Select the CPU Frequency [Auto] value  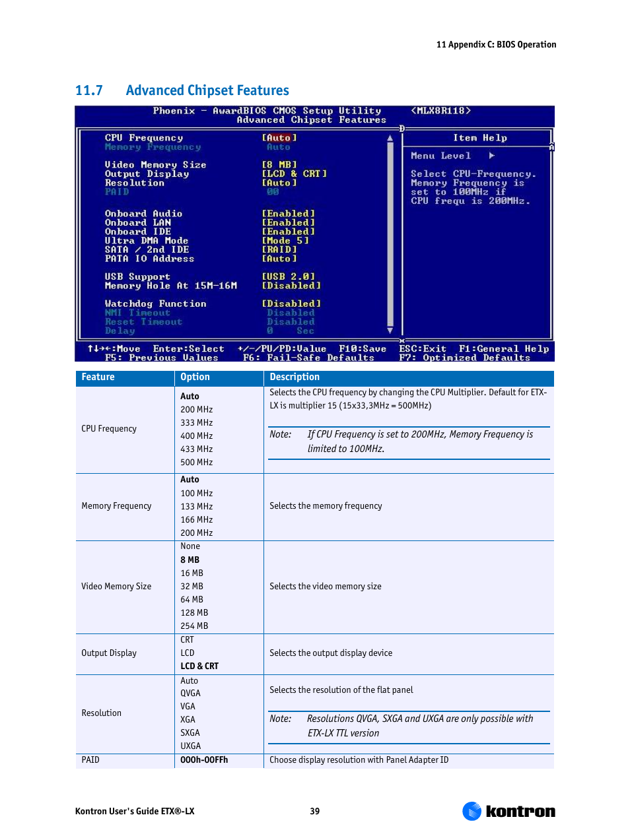click(279, 138)
